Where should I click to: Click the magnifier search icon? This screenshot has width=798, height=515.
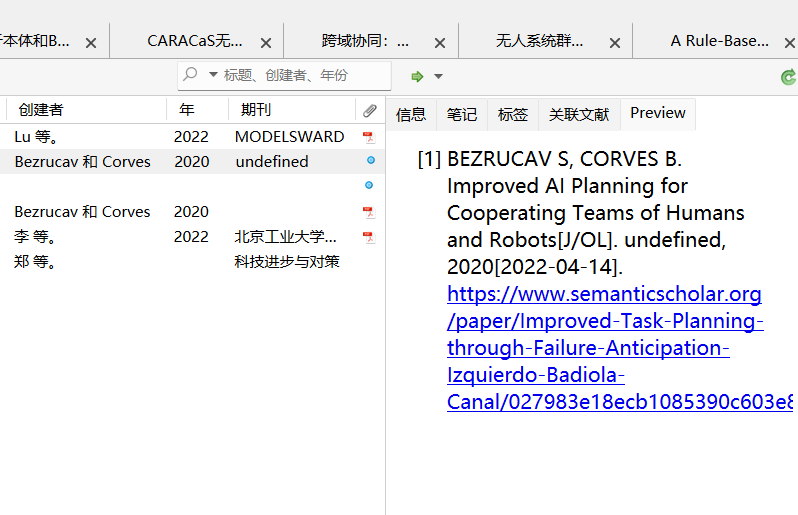(x=190, y=75)
